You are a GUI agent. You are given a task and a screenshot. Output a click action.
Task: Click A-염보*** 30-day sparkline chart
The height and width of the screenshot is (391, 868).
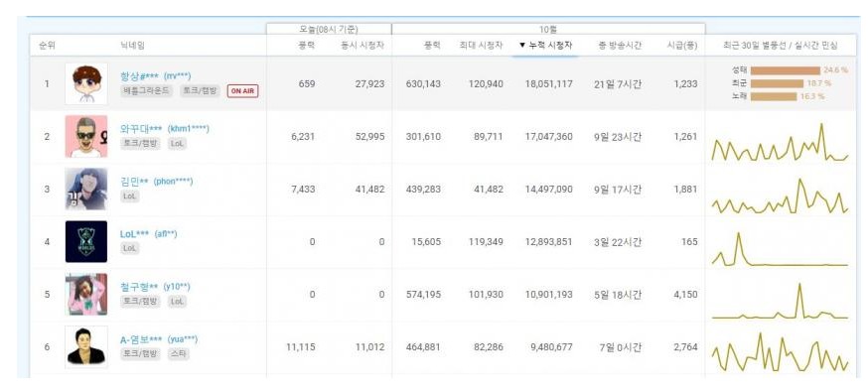click(x=780, y=352)
